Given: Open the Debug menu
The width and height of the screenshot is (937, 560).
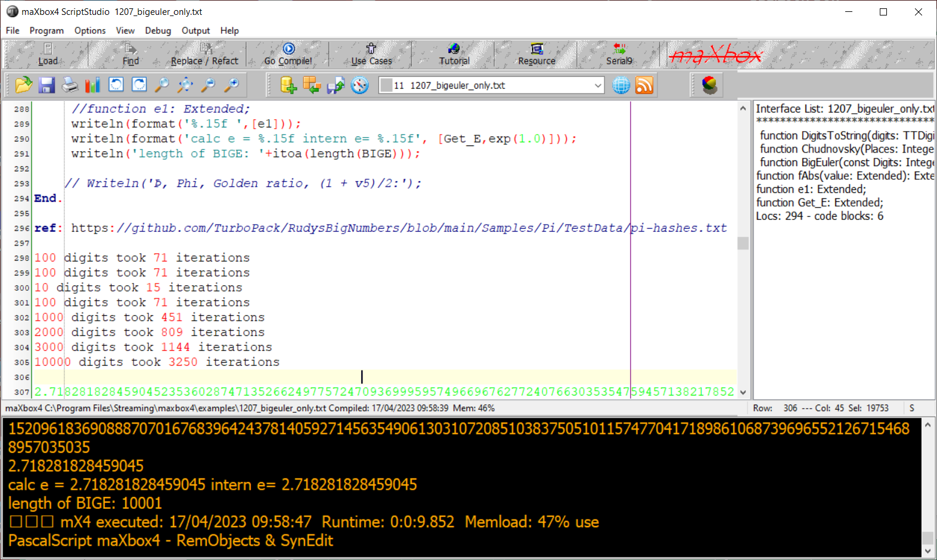Looking at the screenshot, I should pos(158,30).
